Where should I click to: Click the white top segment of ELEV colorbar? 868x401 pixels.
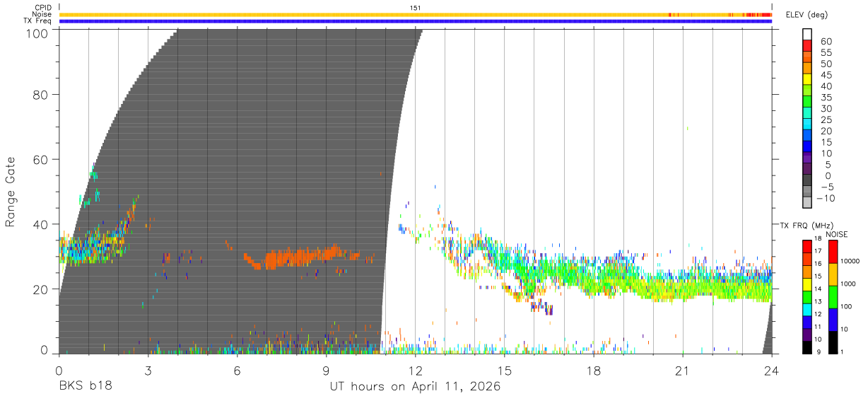pyautogui.click(x=808, y=35)
